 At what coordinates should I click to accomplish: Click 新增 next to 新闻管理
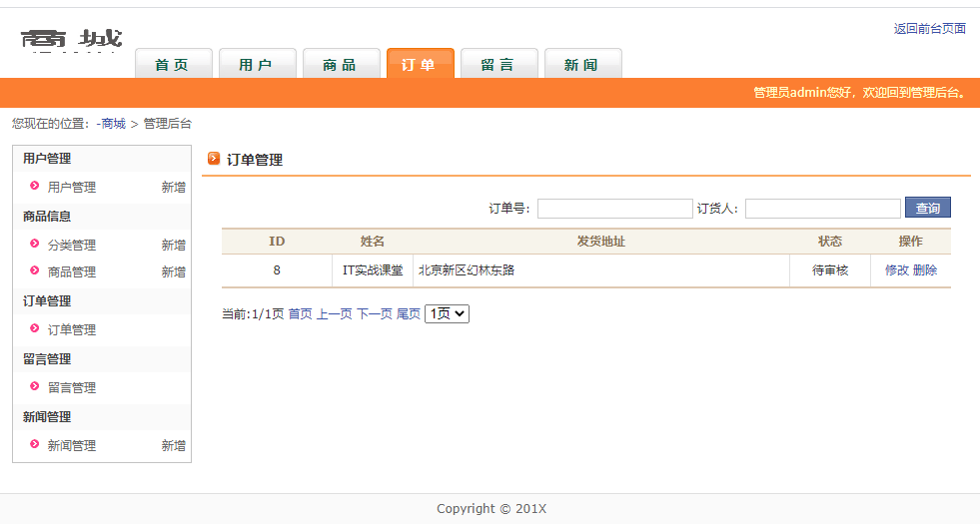tap(173, 446)
